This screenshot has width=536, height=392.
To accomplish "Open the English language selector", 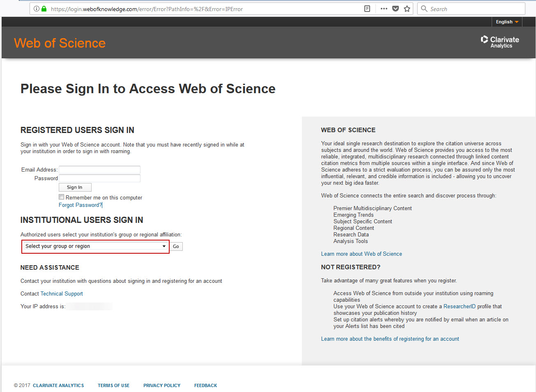I will pyautogui.click(x=506, y=22).
